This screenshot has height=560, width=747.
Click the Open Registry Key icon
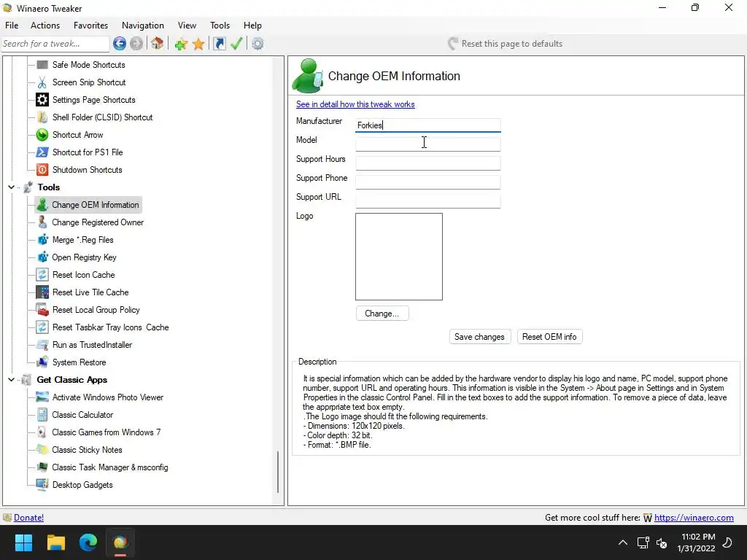pos(42,257)
